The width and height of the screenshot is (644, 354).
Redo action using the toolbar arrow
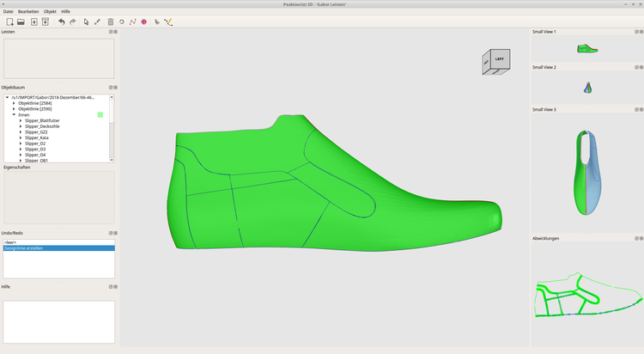coord(73,21)
